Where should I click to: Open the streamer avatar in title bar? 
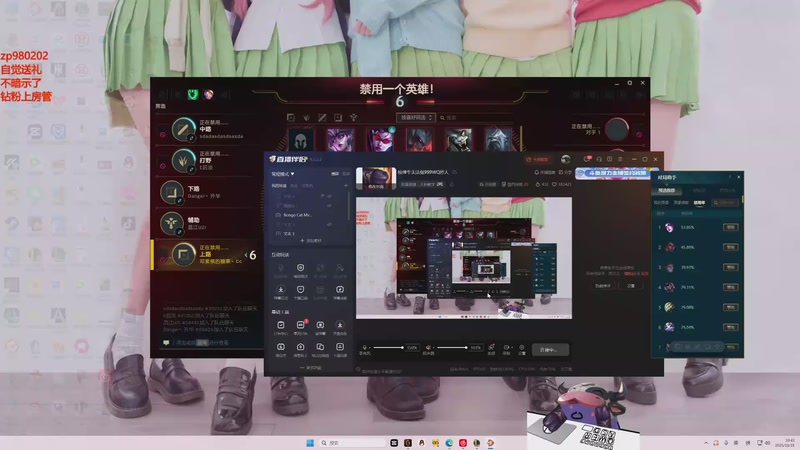click(x=565, y=159)
